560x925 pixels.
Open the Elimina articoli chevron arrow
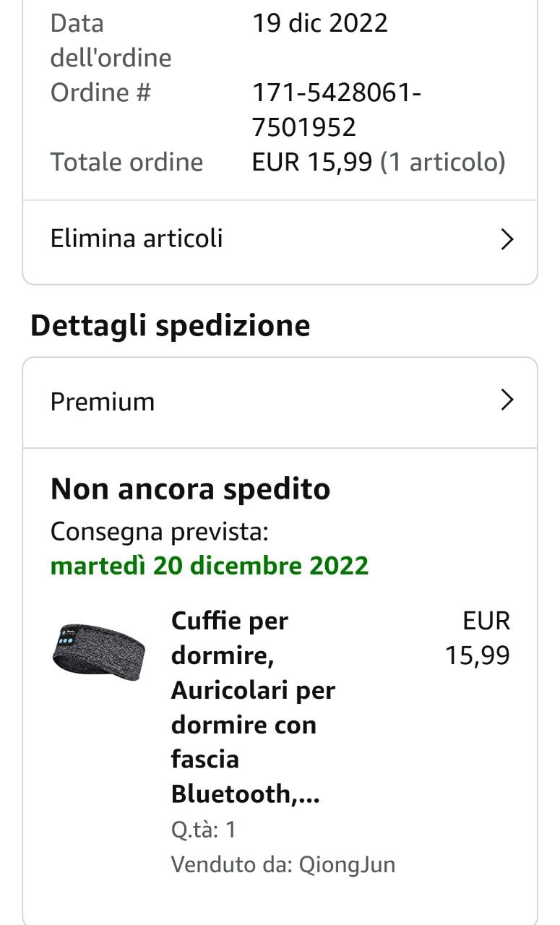(x=507, y=240)
